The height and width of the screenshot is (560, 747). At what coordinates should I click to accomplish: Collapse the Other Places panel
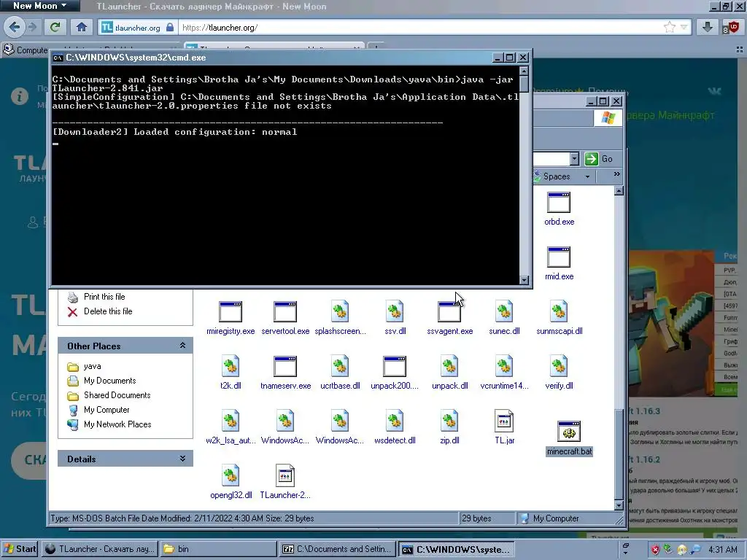(x=182, y=346)
